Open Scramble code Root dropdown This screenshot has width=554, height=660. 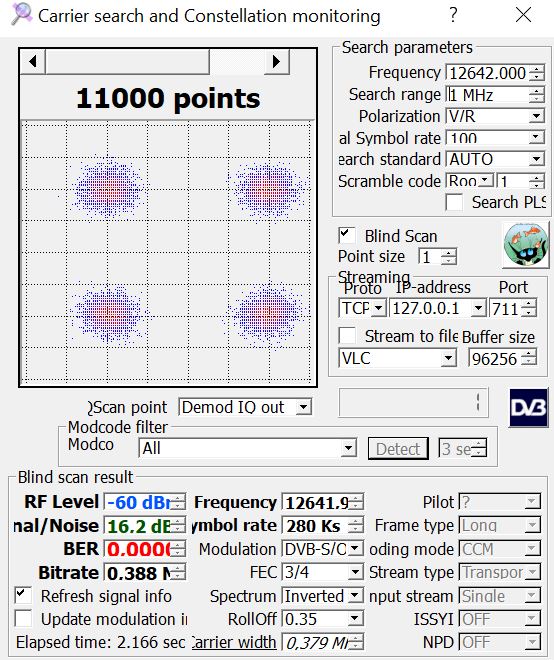[485, 181]
